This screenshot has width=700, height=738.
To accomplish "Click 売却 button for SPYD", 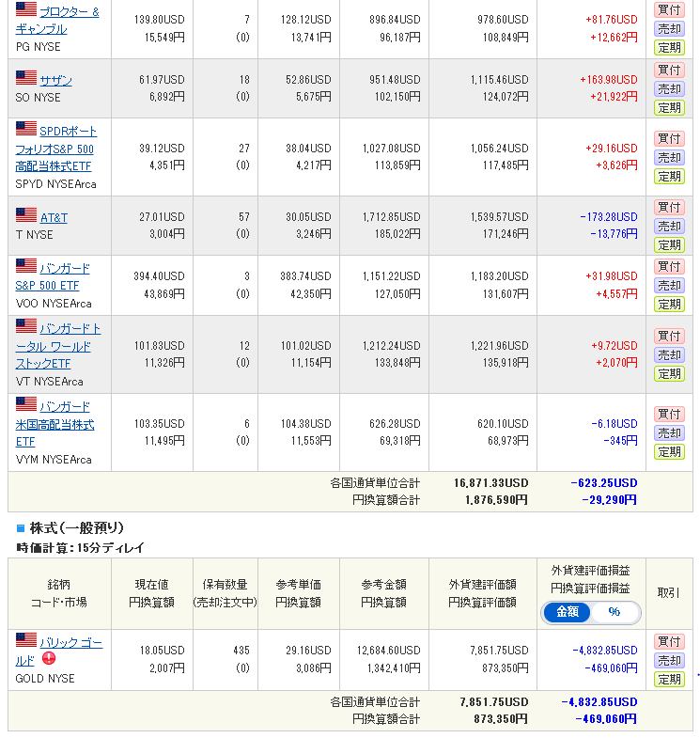I will click(x=669, y=158).
